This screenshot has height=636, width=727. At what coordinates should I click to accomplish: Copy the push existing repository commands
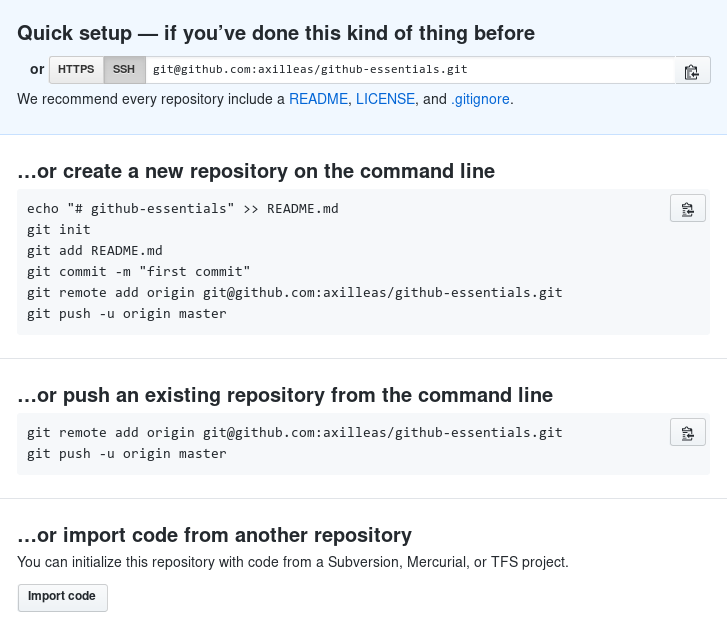[687, 433]
